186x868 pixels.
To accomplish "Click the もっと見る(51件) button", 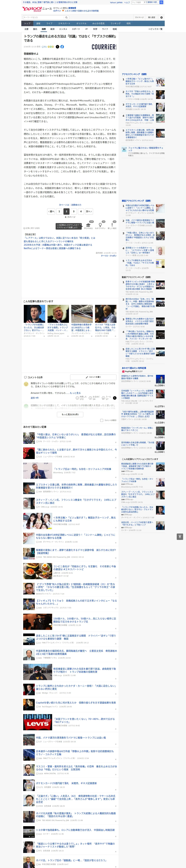I will pyautogui.click(x=70, y=414).
